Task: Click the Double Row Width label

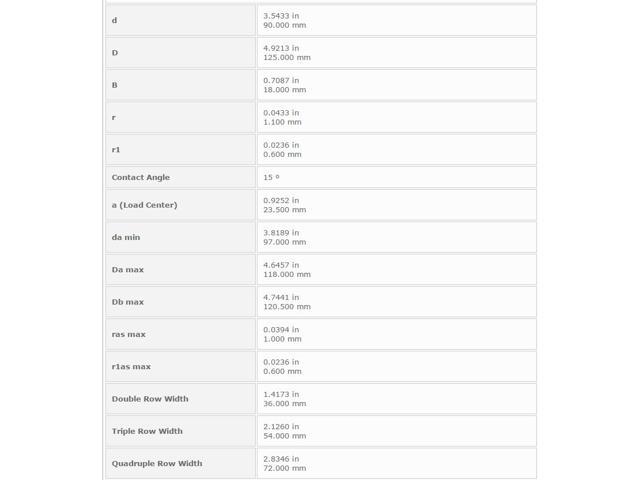Action: (x=150, y=399)
